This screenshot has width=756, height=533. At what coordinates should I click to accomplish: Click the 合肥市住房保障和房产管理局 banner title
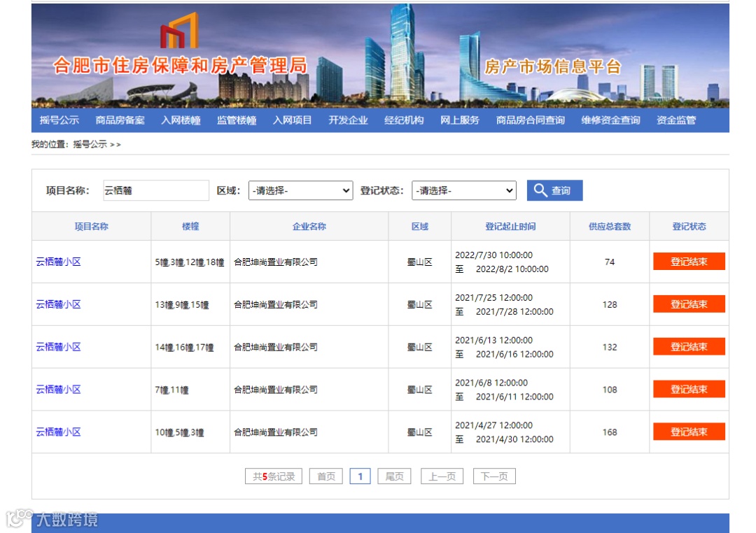tap(181, 65)
